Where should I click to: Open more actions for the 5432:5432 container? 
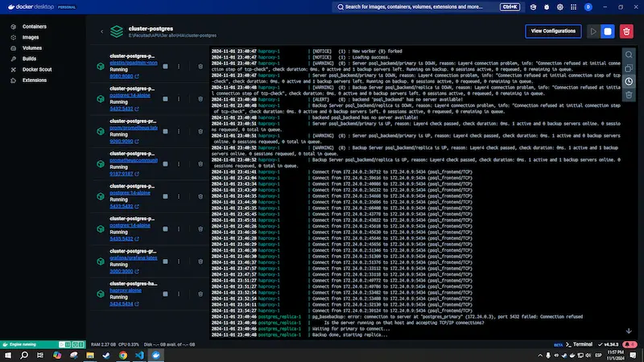(179, 99)
